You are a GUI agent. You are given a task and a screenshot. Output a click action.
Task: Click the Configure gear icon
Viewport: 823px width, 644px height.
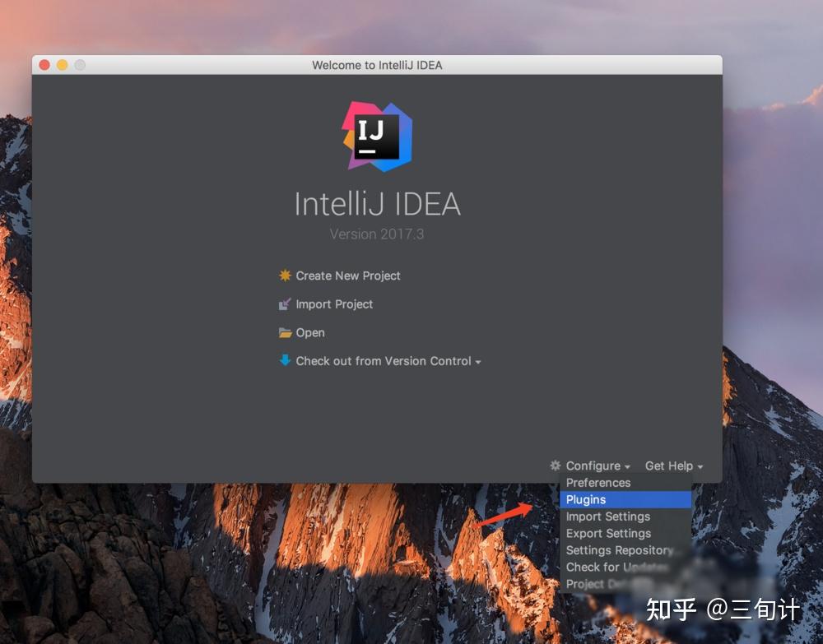pyautogui.click(x=554, y=466)
